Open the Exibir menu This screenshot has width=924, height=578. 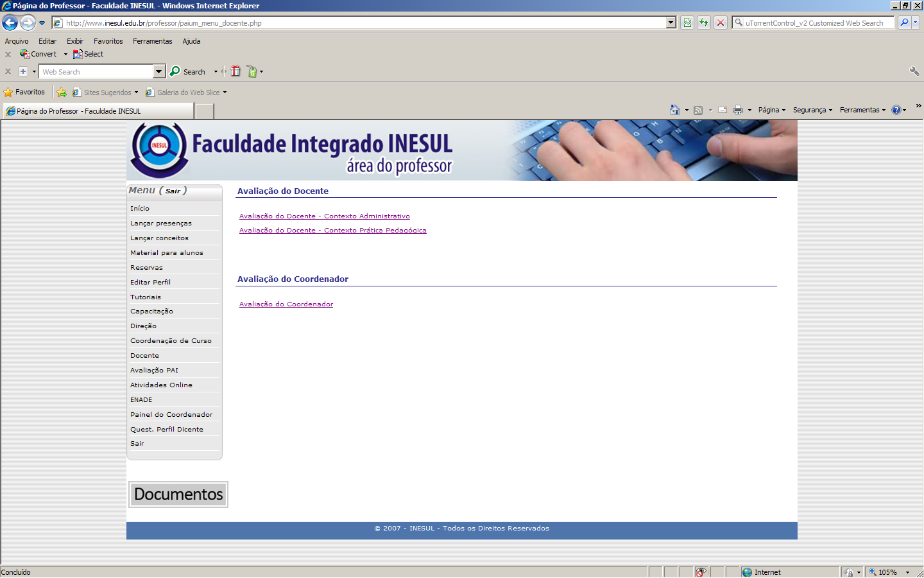(x=75, y=41)
